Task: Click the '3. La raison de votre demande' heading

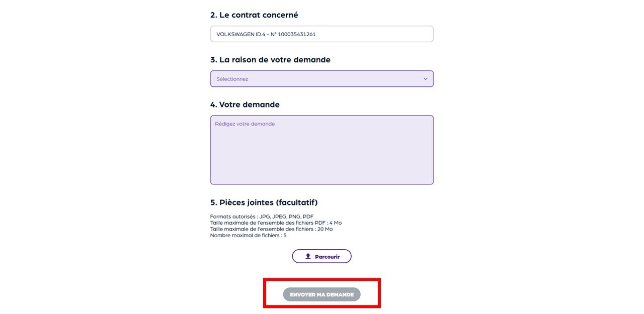Action: tap(270, 60)
